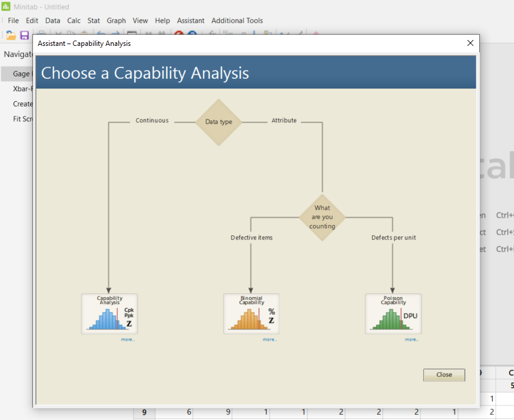Open the Calc menu
Image resolution: width=514 pixels, height=420 pixels.
[x=74, y=20]
